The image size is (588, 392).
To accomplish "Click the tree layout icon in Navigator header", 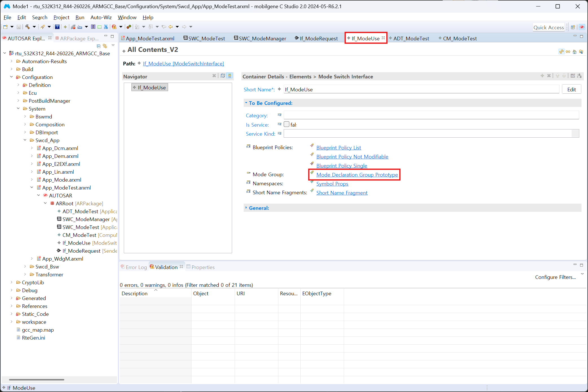I will tap(223, 76).
